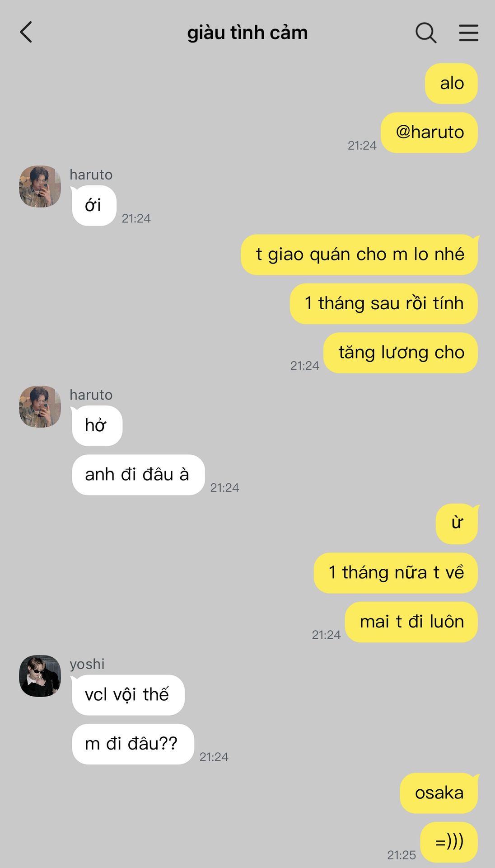The height and width of the screenshot is (868, 495).
Task: Select the vcl vội thế message
Action: click(128, 695)
